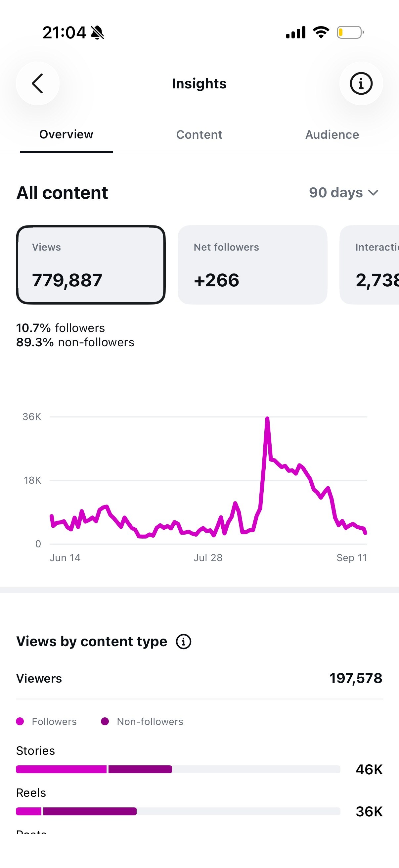Tap the Followers legend dot

point(20,721)
